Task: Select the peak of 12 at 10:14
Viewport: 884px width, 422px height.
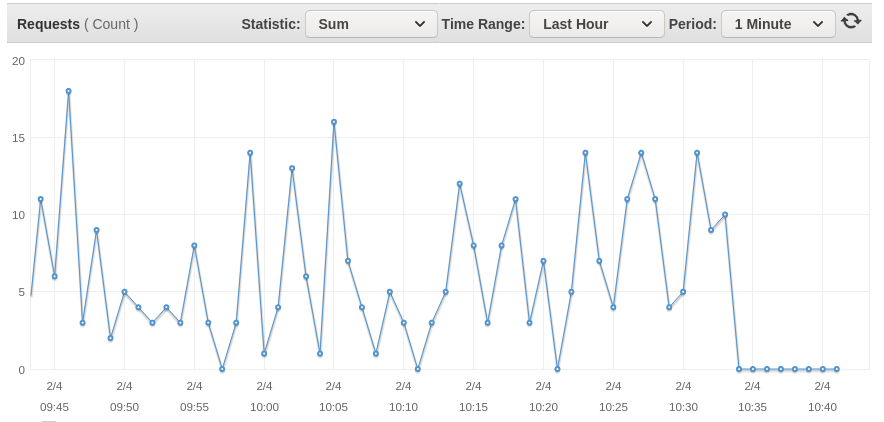Action: [x=459, y=184]
